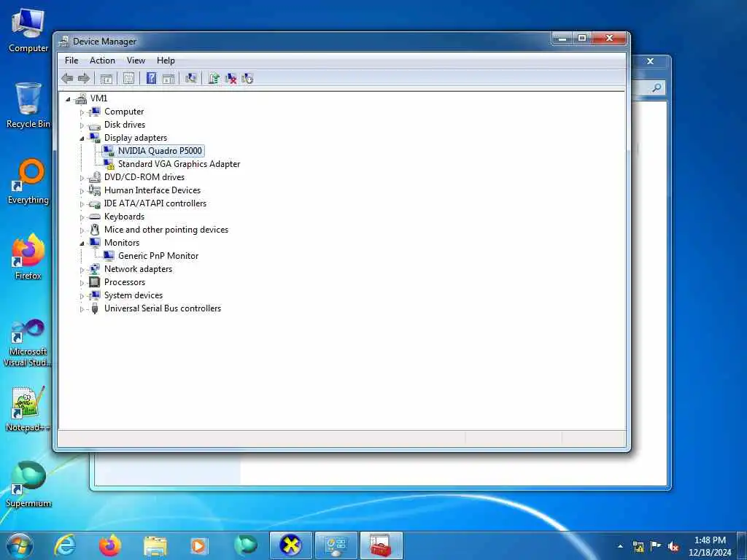This screenshot has width=747, height=560.
Task: Click the muted volume icon in system tray
Action: 673,547
